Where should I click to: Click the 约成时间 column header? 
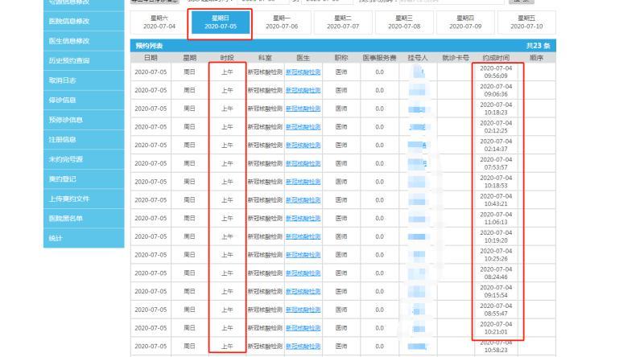coord(496,58)
